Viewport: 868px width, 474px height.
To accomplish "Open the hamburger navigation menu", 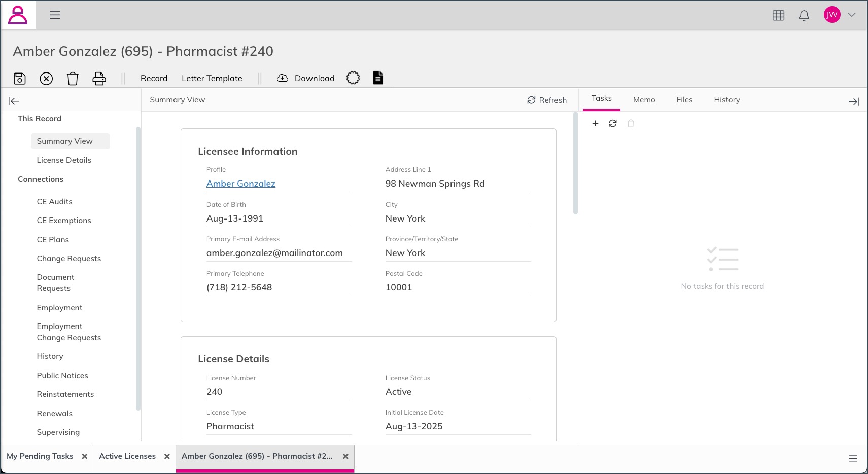I will click(x=55, y=15).
